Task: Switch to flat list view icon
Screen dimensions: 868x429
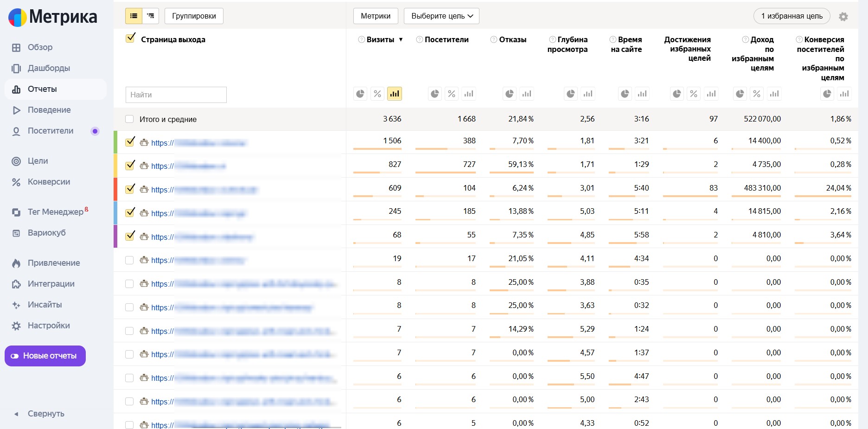Action: [x=134, y=16]
